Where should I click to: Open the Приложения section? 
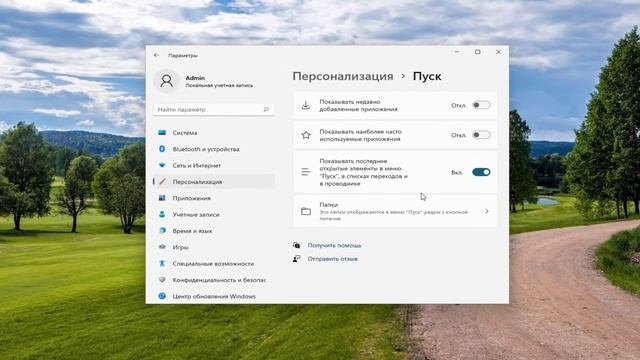click(214, 198)
